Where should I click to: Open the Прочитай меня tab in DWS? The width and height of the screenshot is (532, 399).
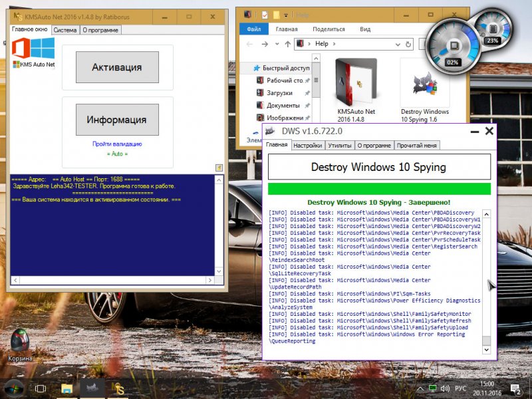pyautogui.click(x=417, y=145)
